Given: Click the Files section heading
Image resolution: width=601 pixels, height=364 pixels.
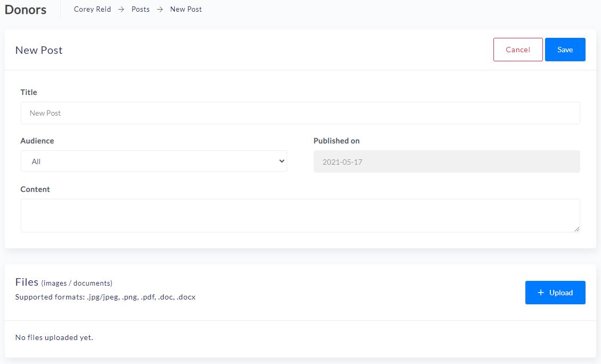Looking at the screenshot, I should pyautogui.click(x=27, y=282).
